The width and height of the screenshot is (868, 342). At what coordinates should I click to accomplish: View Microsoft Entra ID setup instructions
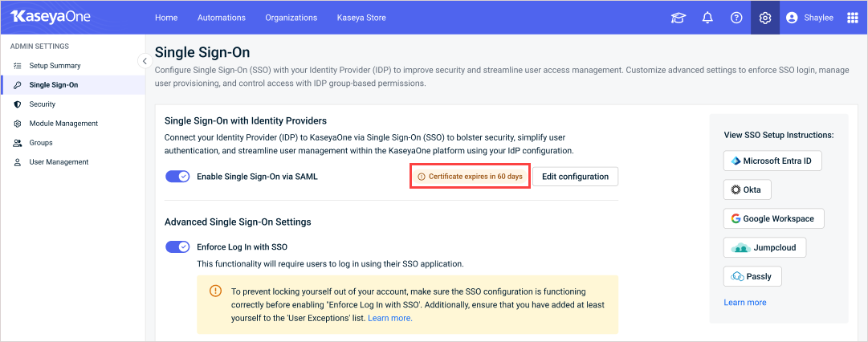(x=772, y=161)
